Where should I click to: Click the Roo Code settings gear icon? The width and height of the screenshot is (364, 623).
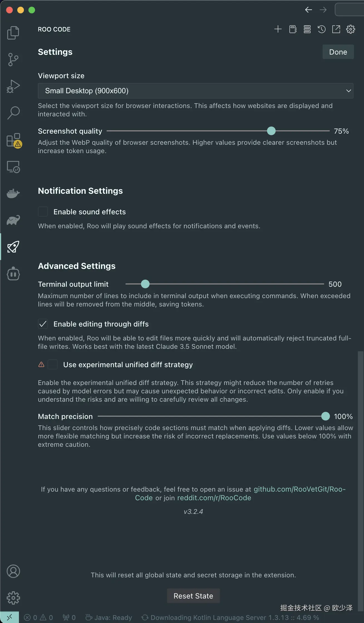coord(350,29)
